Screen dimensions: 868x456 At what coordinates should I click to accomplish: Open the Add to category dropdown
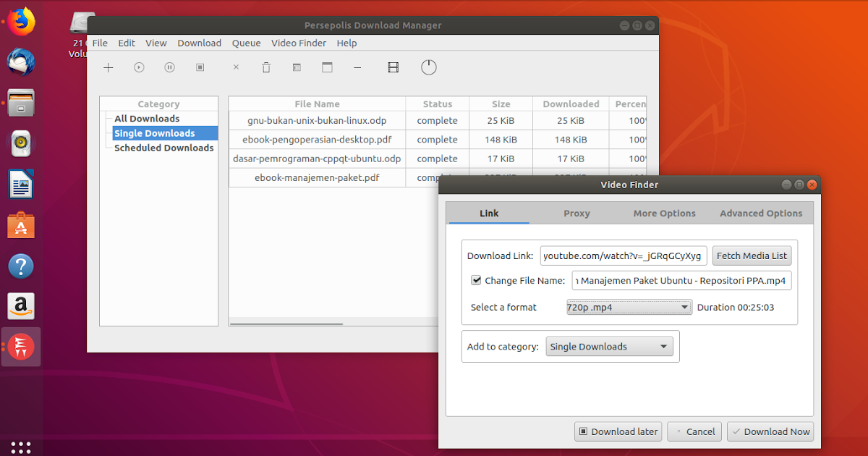click(x=608, y=346)
